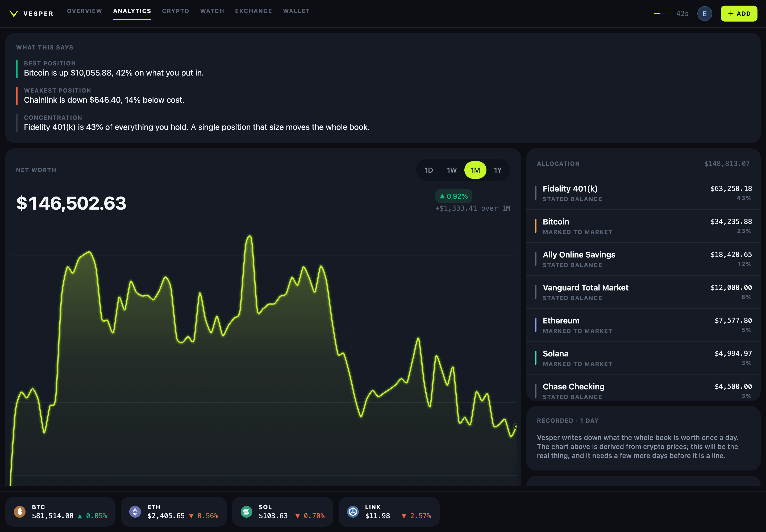Click the Recorded 1 Day note

point(643,438)
